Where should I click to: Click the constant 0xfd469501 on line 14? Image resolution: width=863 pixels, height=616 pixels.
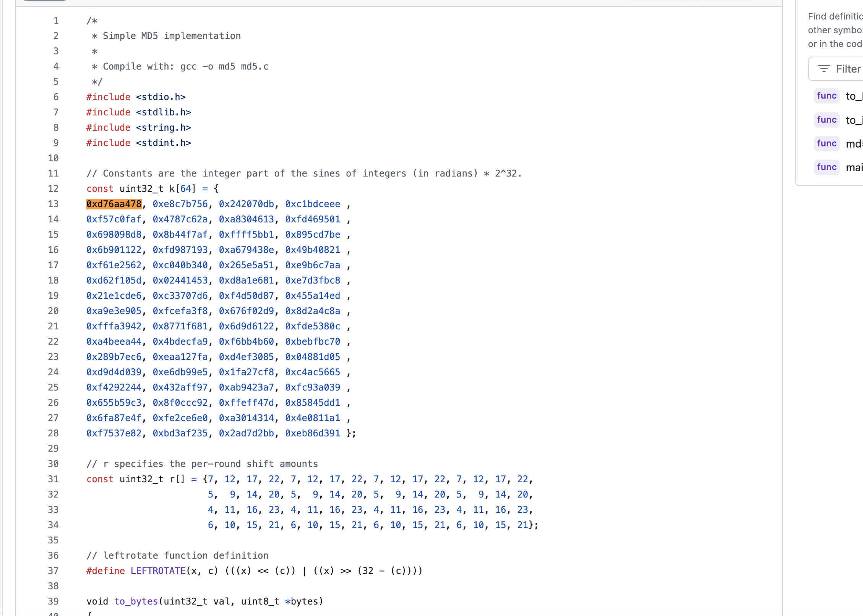click(x=313, y=219)
